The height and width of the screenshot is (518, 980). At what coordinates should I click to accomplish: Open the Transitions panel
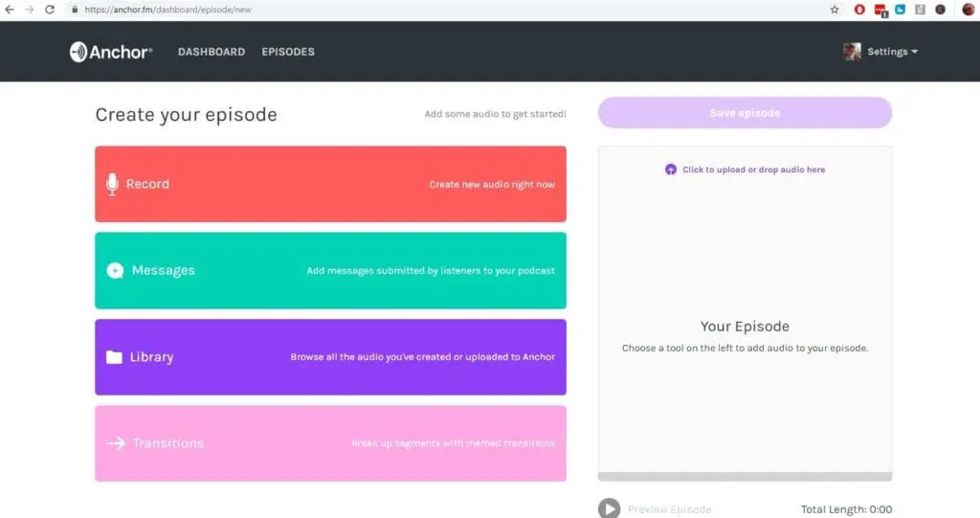tap(330, 443)
